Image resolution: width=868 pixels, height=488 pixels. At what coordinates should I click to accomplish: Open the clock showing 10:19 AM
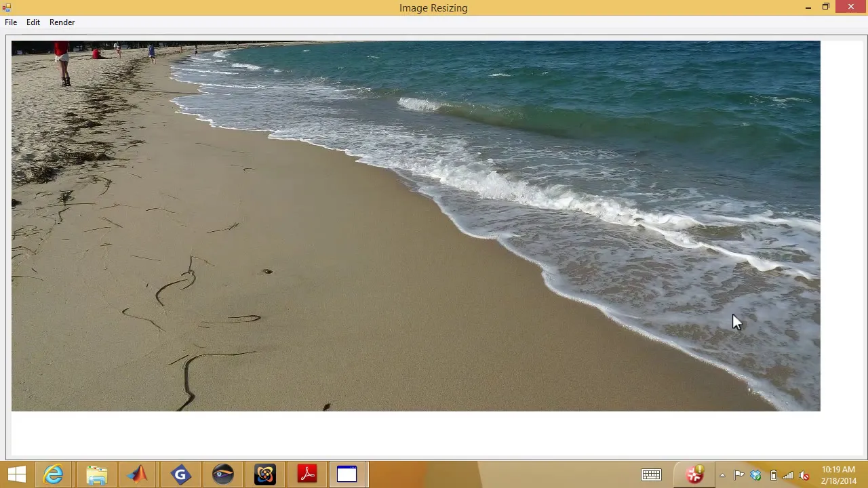(x=839, y=475)
